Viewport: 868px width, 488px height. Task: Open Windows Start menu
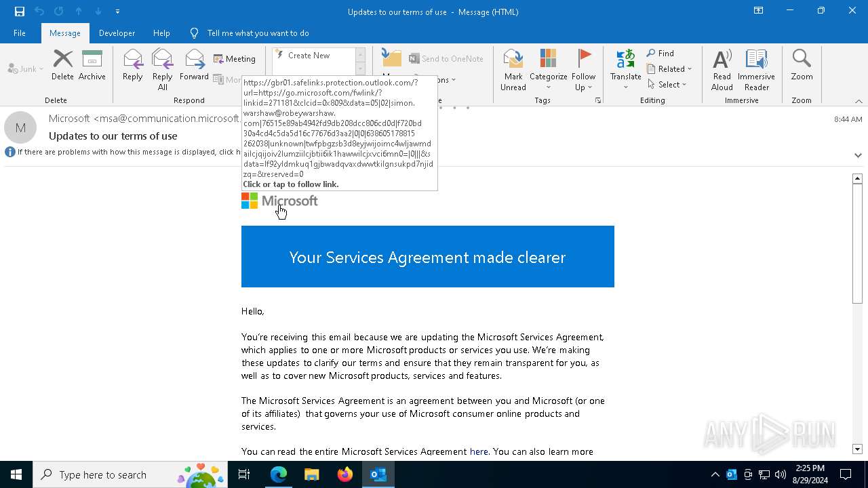tap(16, 474)
